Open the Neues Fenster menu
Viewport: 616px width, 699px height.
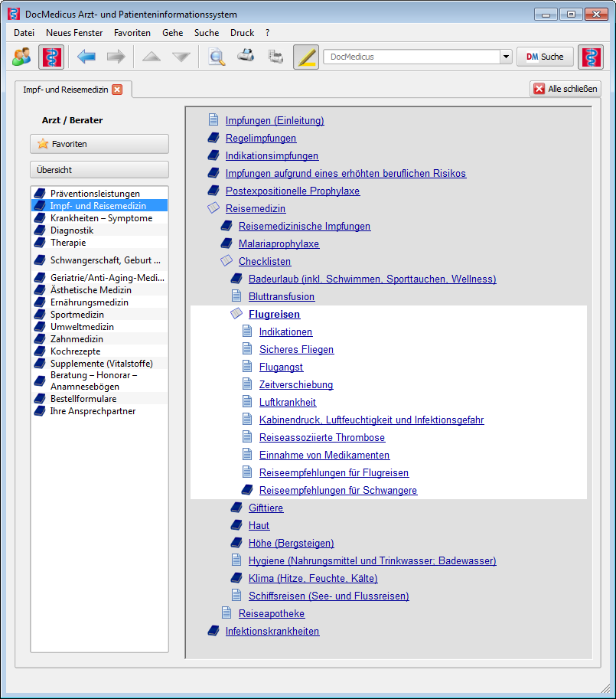coord(74,33)
